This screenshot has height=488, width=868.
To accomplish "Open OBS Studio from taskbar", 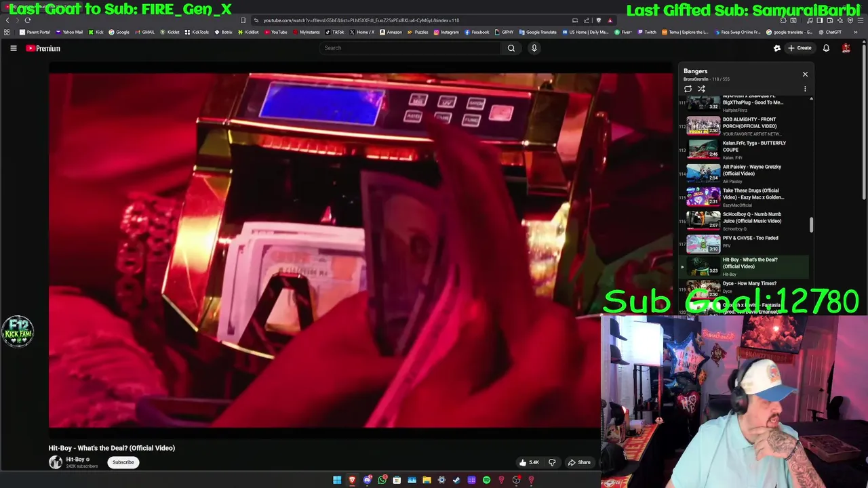I will (516, 481).
